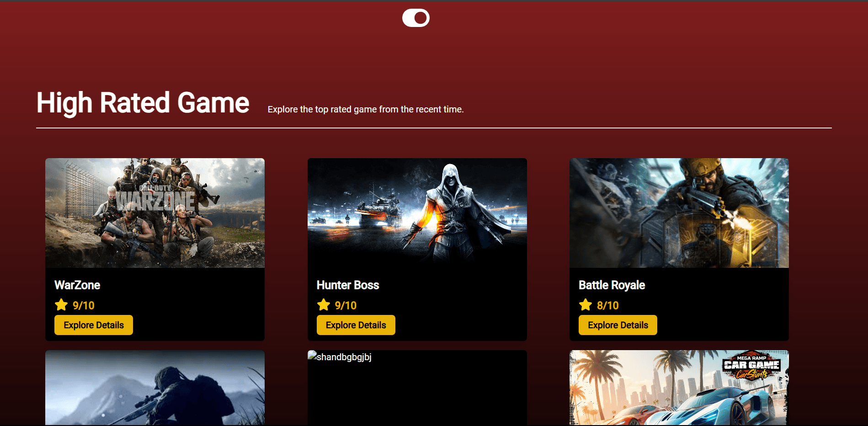Click the star icon on Battle Royale card

tap(586, 305)
